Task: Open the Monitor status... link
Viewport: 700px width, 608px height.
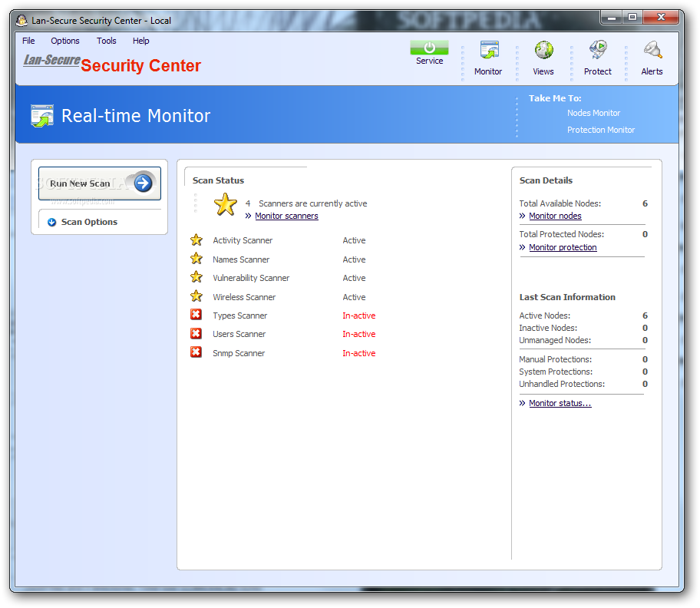Action: click(x=560, y=403)
